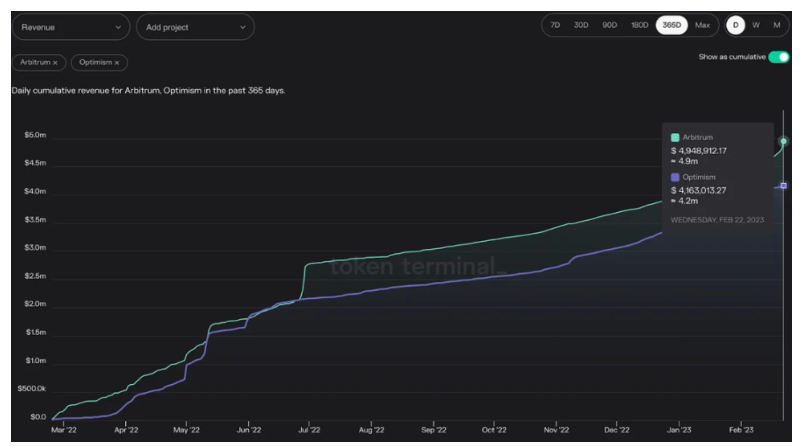Image resolution: width=803 pixels, height=447 pixels.
Task: Click the Optimism value $ 4,163,013.27
Action: [699, 190]
